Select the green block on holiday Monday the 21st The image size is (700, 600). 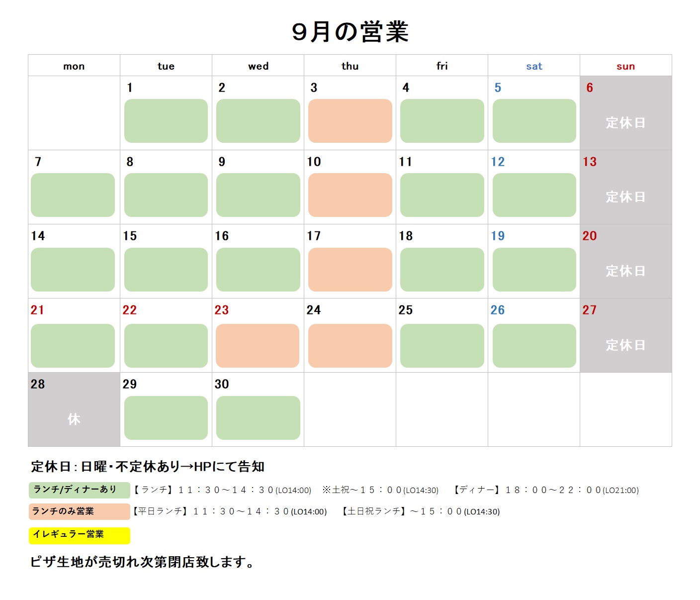[x=73, y=346]
